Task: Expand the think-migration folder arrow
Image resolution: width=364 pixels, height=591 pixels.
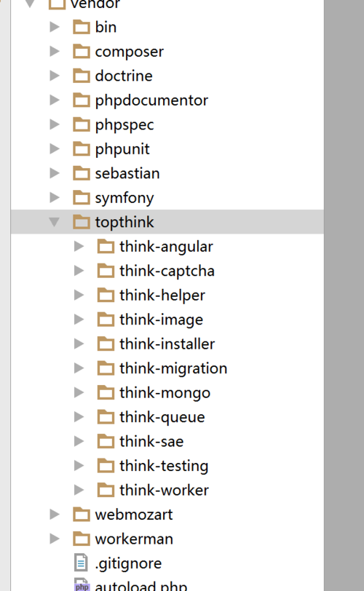Action: pos(79,368)
